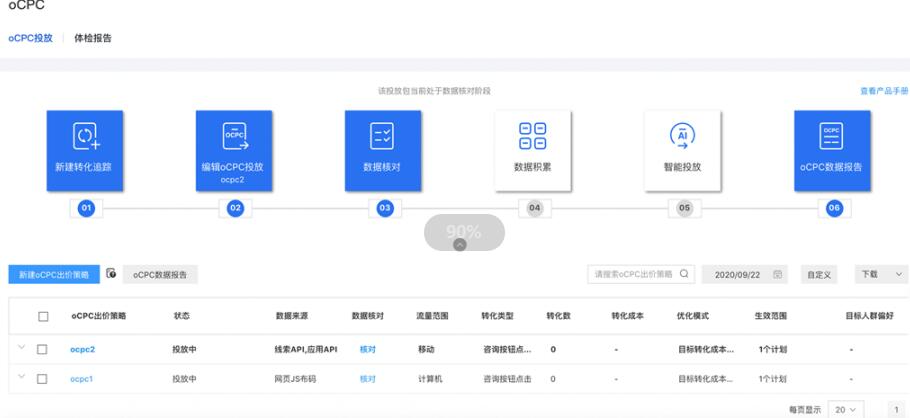Click the 数据积累 step icon

[532, 136]
